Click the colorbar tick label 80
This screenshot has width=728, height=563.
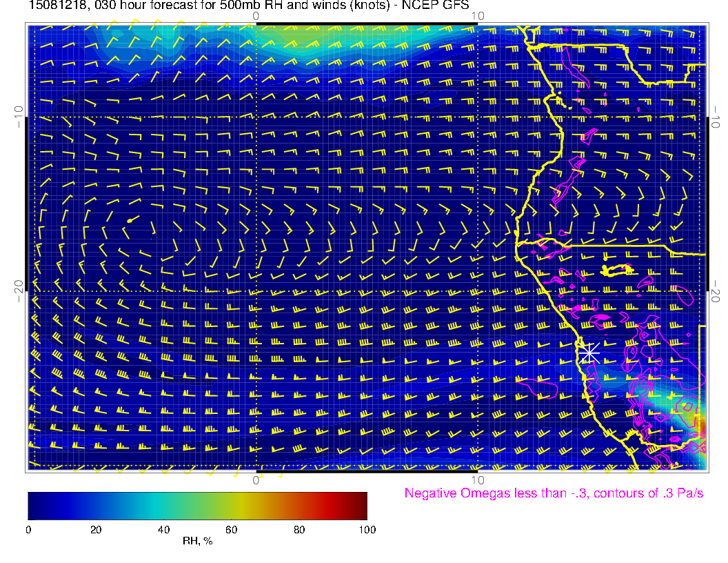(299, 529)
